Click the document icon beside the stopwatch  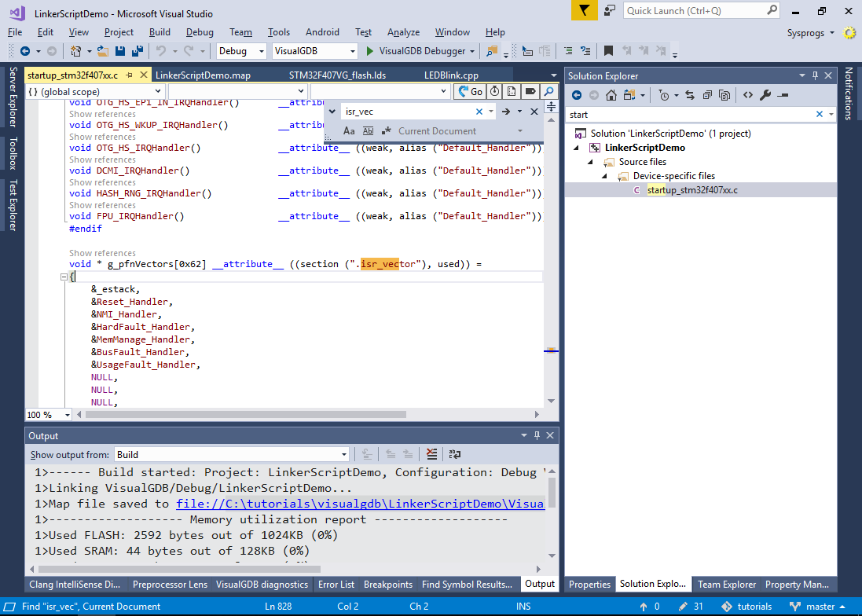pyautogui.click(x=512, y=92)
